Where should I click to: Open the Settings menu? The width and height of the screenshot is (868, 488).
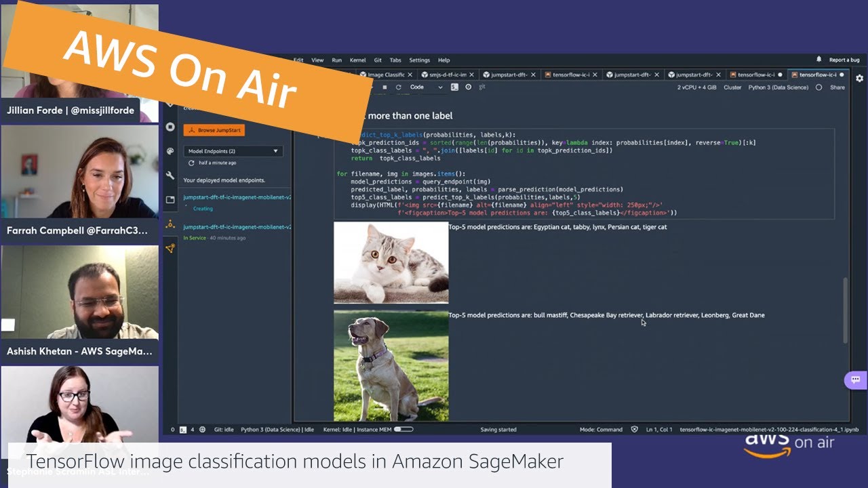[419, 60]
